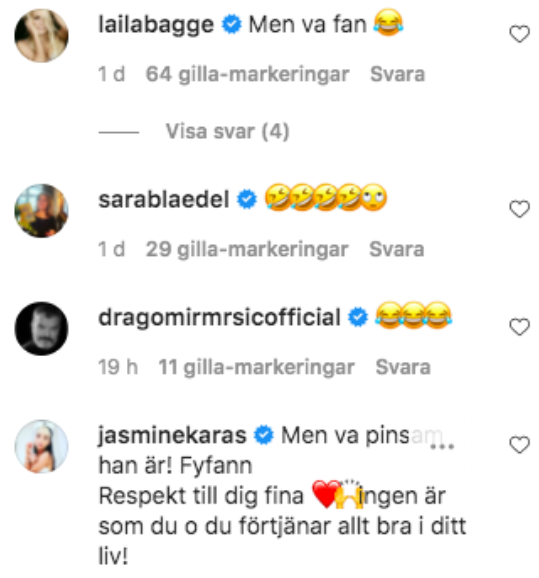539x578 pixels.
Task: Show 11 gilla-markeringar likers
Action: click(257, 367)
